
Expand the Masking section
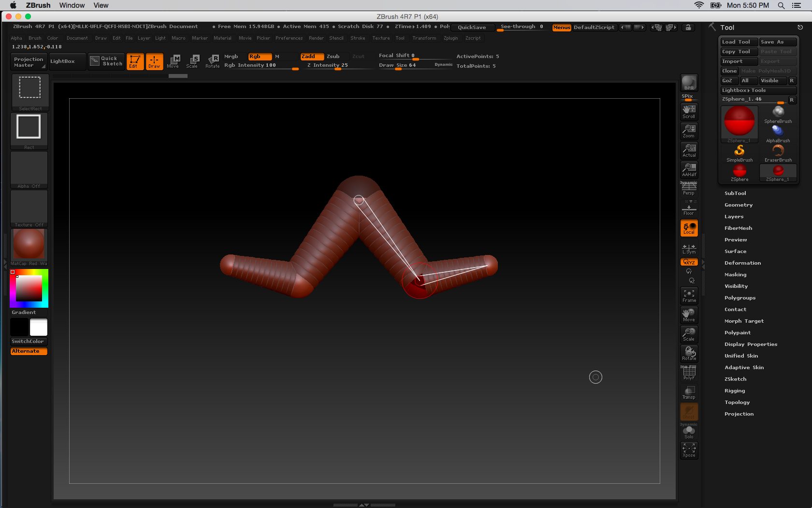[735, 275]
